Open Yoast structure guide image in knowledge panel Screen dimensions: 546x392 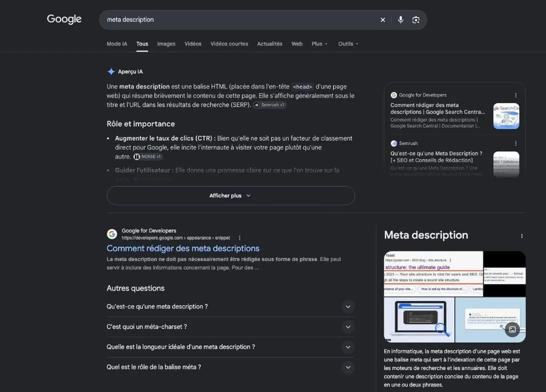(433, 273)
